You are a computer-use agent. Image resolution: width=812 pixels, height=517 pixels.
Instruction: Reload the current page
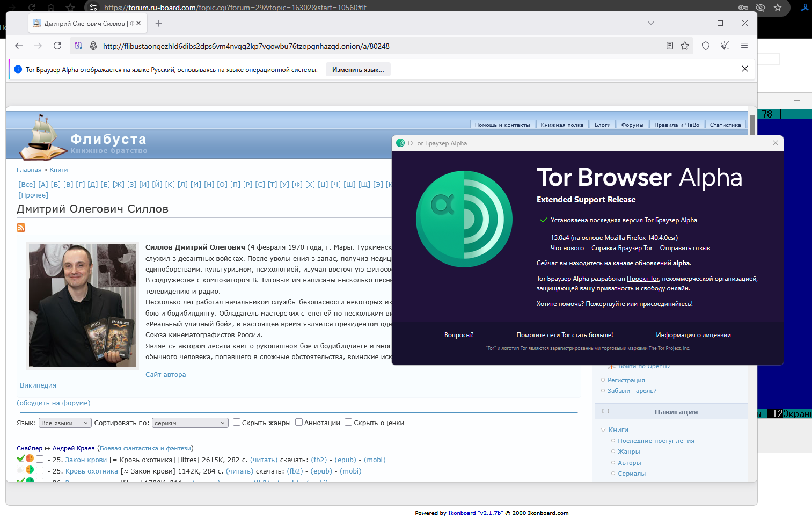[x=57, y=46]
